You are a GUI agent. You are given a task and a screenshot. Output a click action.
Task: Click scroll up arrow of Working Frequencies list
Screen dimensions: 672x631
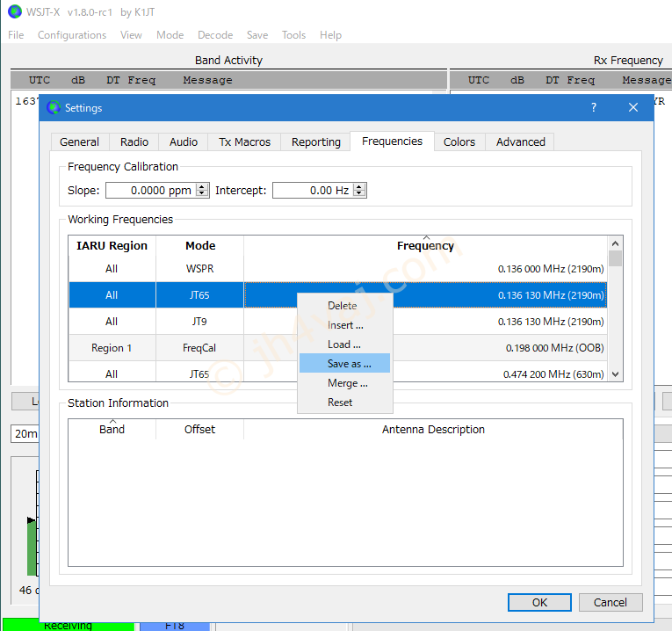point(616,243)
